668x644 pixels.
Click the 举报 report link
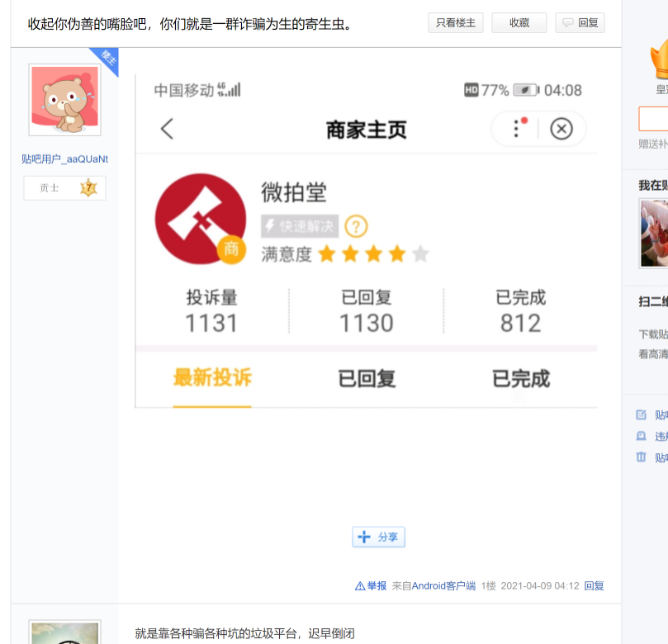pos(371,586)
